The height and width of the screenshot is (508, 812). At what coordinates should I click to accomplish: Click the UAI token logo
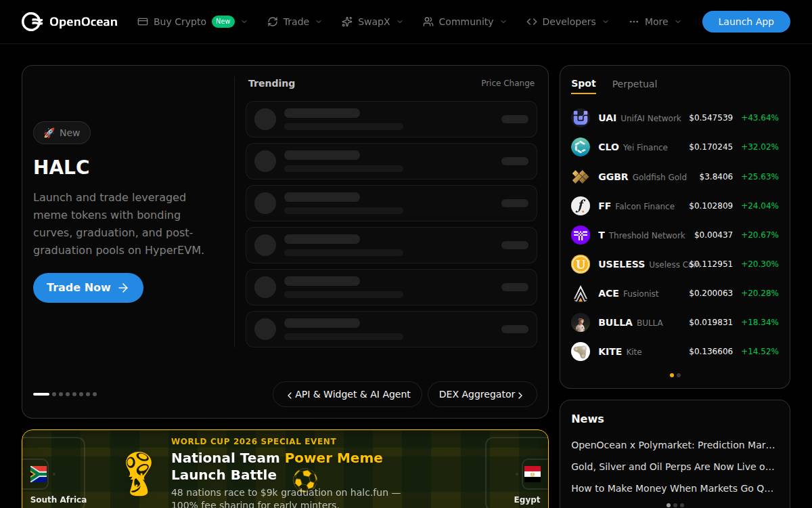click(581, 118)
